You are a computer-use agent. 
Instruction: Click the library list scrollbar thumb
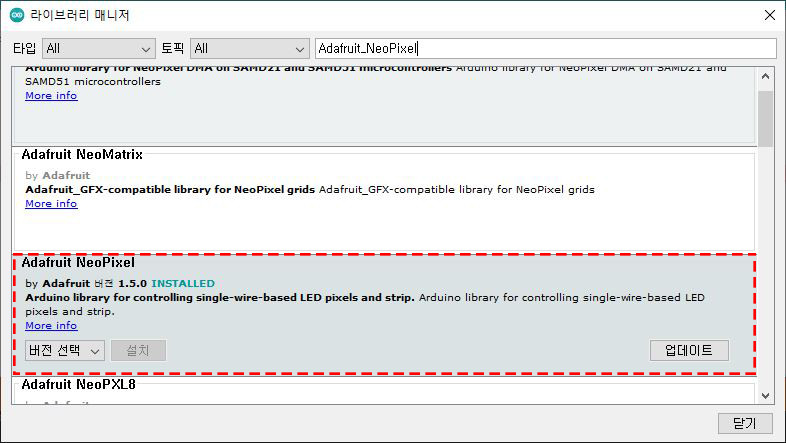pyautogui.click(x=765, y=118)
